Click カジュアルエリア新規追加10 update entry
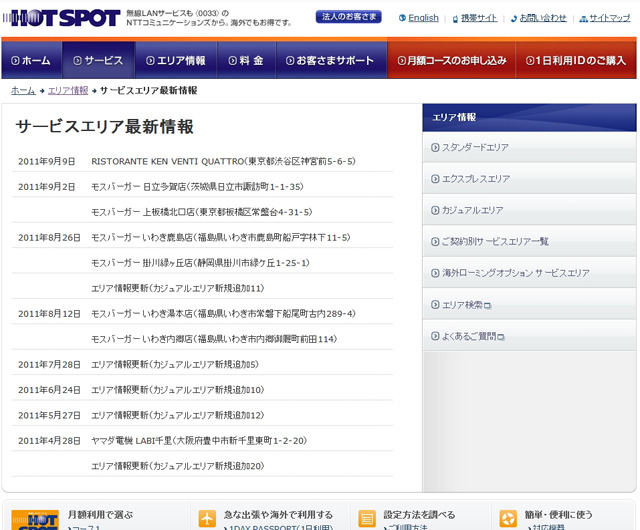The image size is (640, 530). [x=178, y=390]
